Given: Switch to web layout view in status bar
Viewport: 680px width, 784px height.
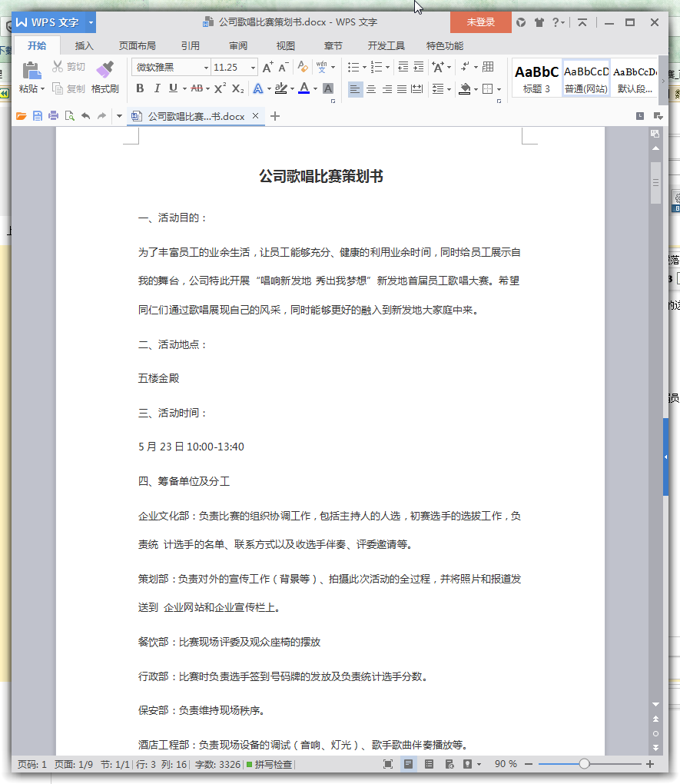Looking at the screenshot, I should (449, 764).
